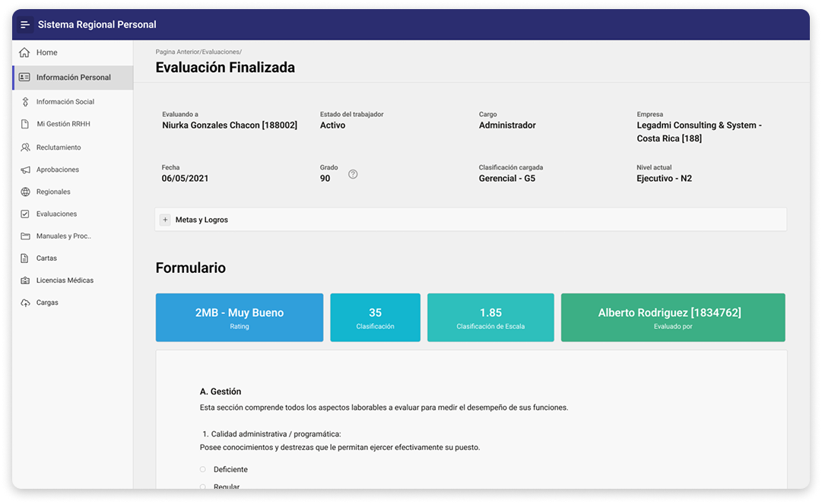
Task: Click the Home house icon
Action: (x=24, y=52)
